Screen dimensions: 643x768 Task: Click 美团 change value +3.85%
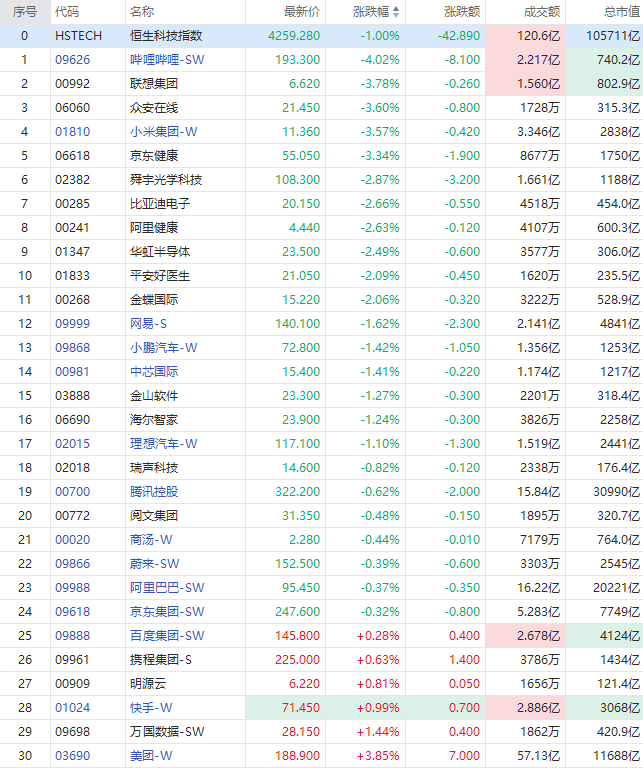click(x=378, y=756)
